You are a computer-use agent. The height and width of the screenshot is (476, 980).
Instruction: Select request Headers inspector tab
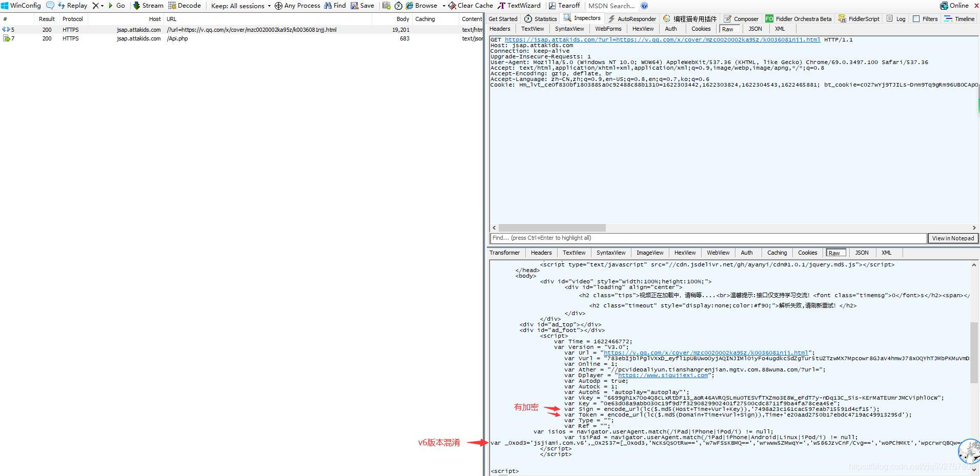[x=500, y=29]
